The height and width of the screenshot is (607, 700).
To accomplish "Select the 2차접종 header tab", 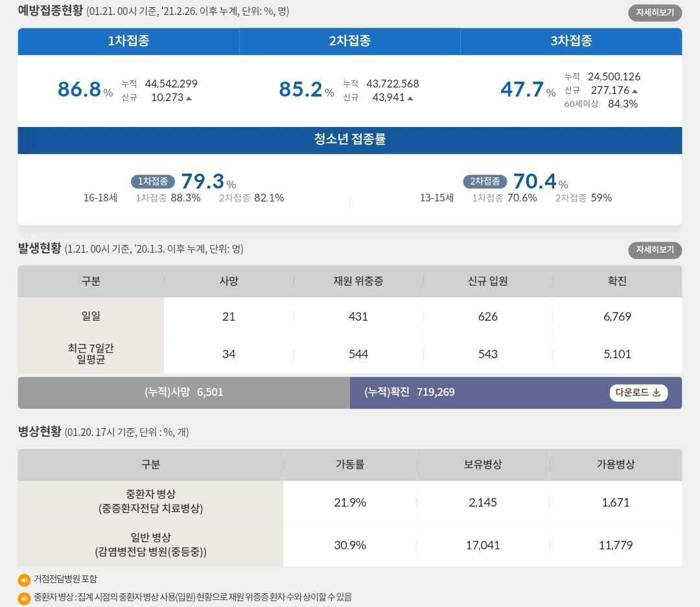I will click(x=350, y=41).
